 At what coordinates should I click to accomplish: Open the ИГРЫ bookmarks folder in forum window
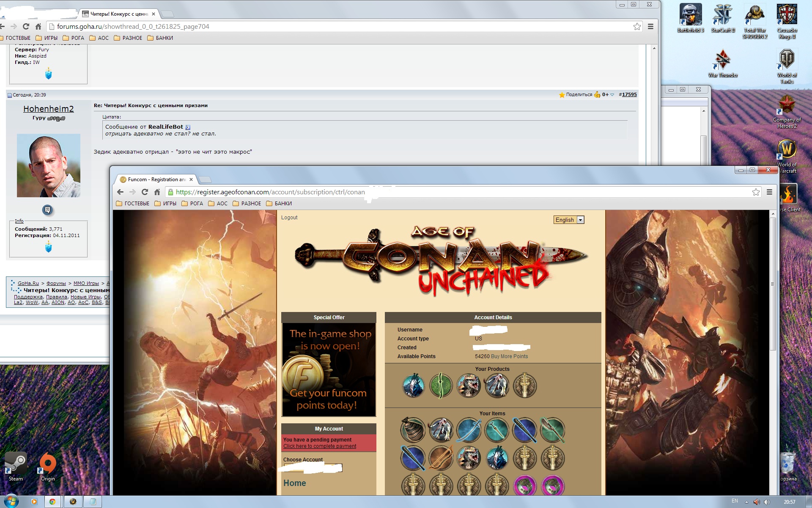47,38
